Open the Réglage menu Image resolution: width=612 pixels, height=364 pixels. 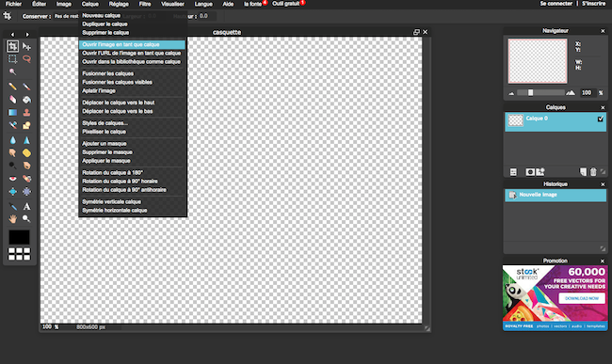click(x=119, y=4)
